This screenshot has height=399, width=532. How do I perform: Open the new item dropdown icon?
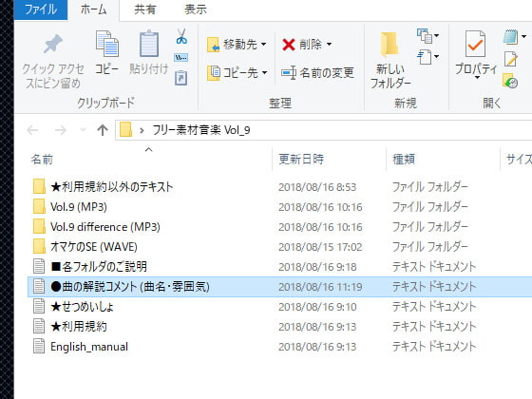[427, 36]
